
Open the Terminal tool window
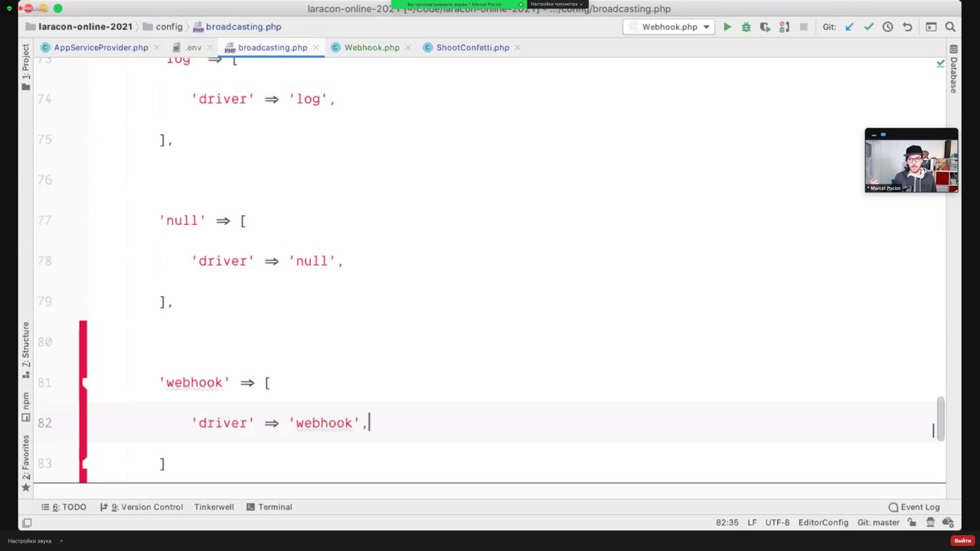(269, 507)
